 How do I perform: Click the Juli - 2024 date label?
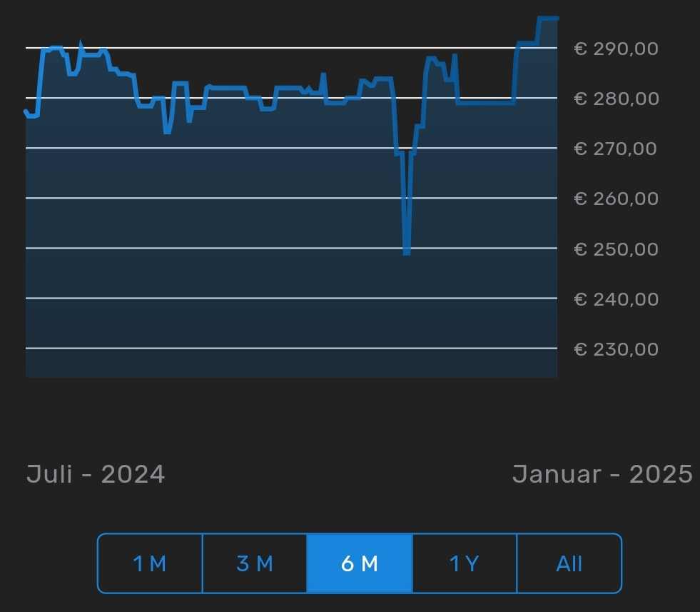[x=95, y=473]
